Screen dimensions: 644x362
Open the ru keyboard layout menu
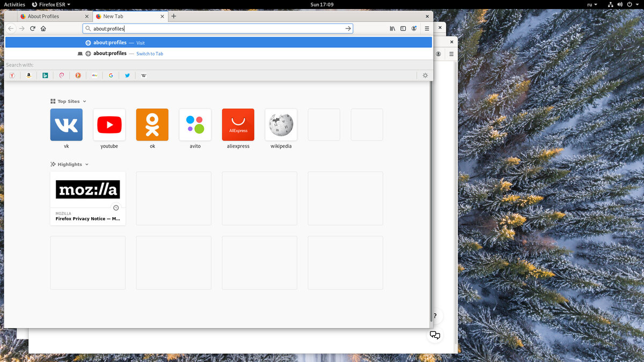point(591,4)
